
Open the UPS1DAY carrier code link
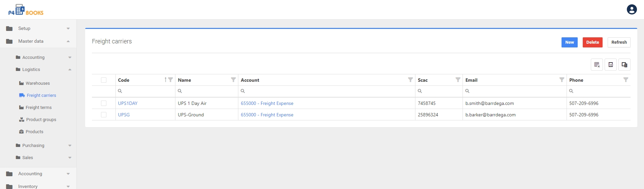click(128, 103)
